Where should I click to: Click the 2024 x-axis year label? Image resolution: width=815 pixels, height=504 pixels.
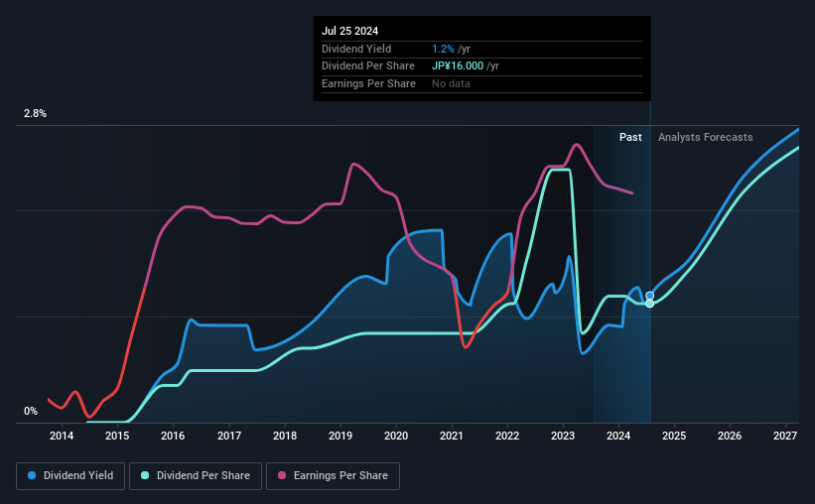click(618, 436)
